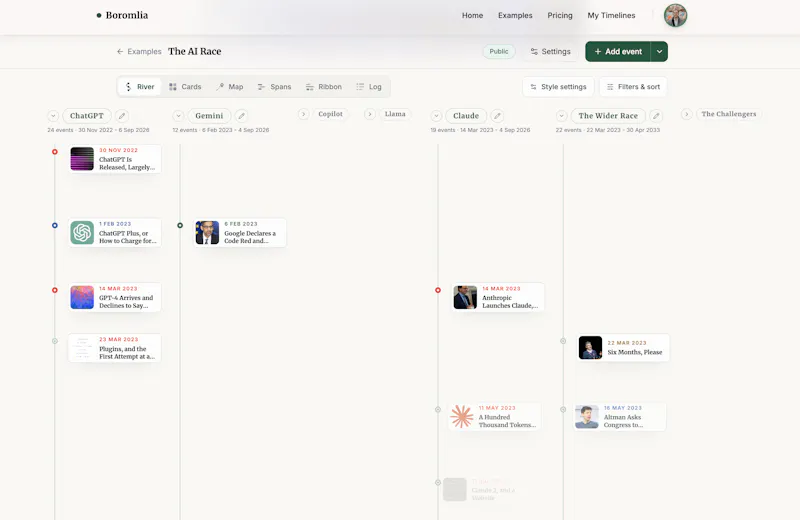Click the GPT-4 Arrives colorful thumbnail
800x520 pixels.
[x=82, y=297]
